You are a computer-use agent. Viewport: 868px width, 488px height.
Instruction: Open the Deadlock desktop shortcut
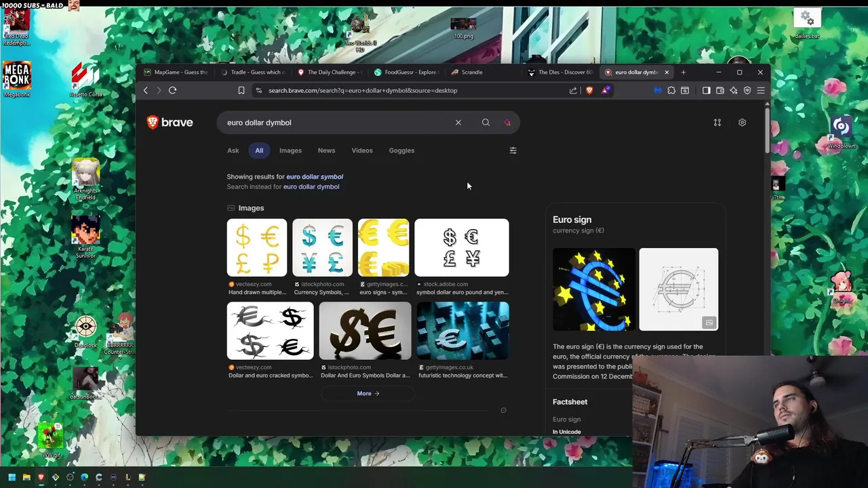[x=85, y=332]
